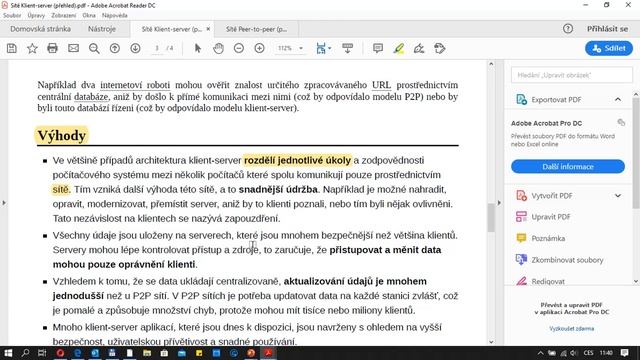Switch to Nástroje tab
640x360 pixels.
click(x=102, y=29)
